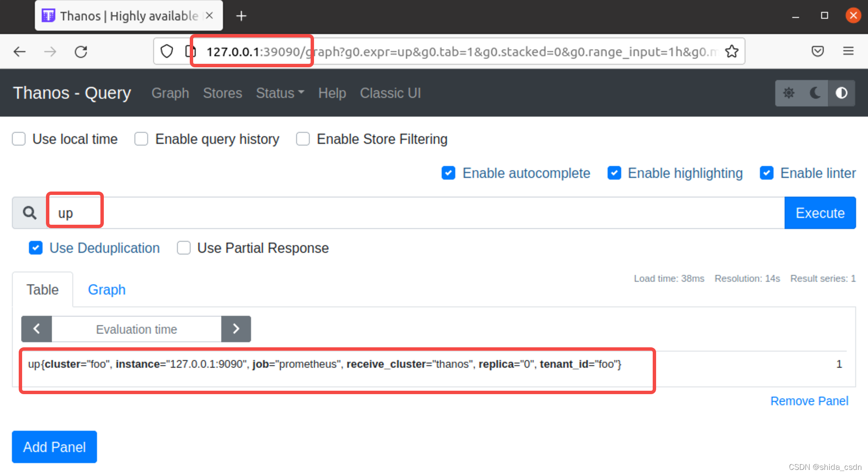Click the shield tracking protection icon
868x475 pixels.
point(167,52)
